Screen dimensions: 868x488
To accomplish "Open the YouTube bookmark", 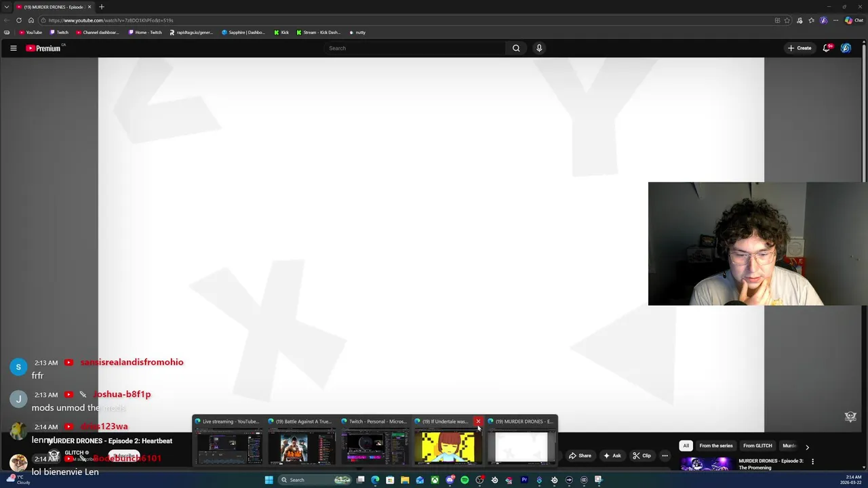I will (31, 33).
